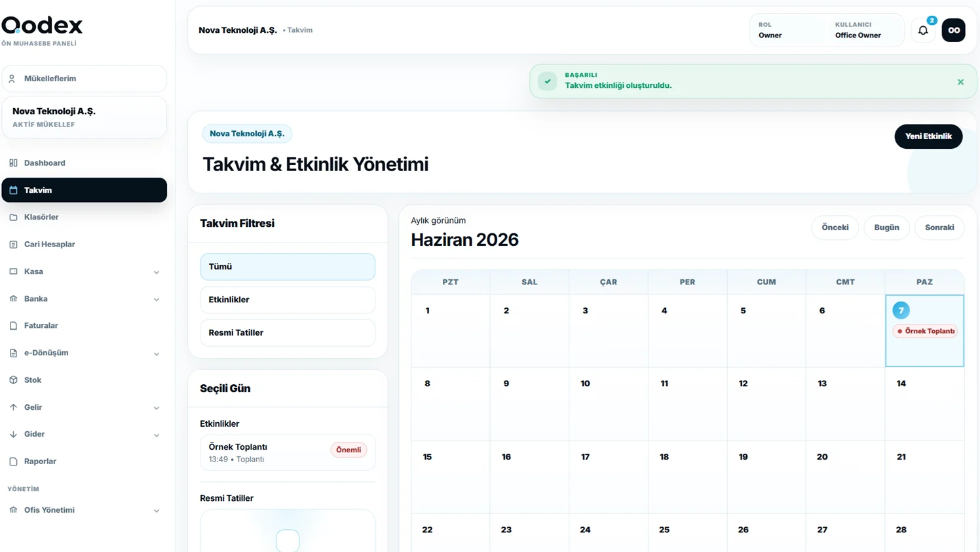980x552 pixels.
Task: Click the Gelir up-arrow icon
Action: [x=13, y=407]
